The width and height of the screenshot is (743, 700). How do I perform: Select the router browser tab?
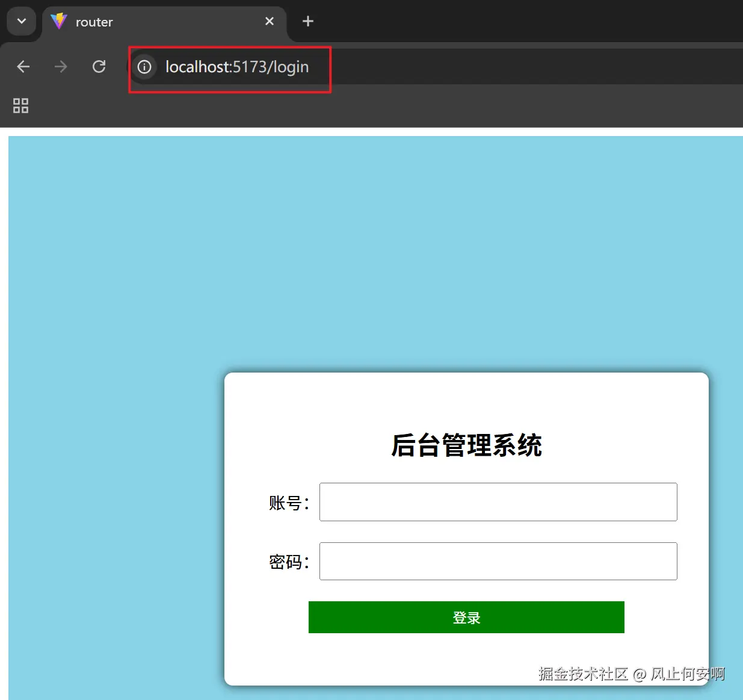click(164, 22)
